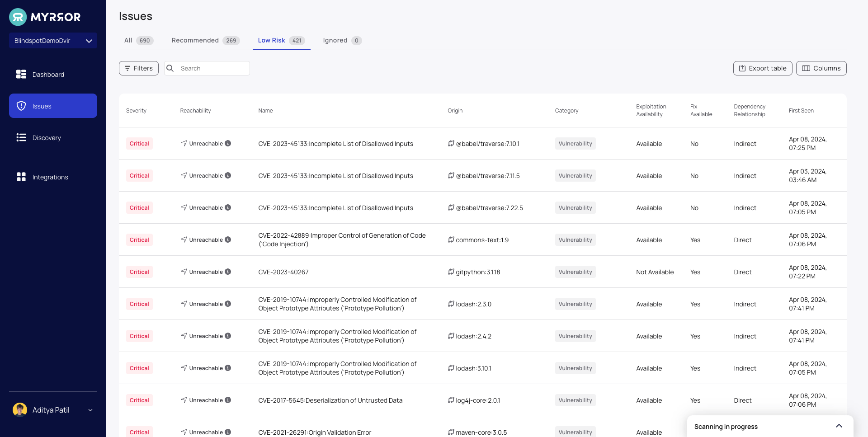Viewport: 868px width, 437px height.
Task: Open the BlindspotDemoDvir workspace dropdown
Action: (53, 41)
